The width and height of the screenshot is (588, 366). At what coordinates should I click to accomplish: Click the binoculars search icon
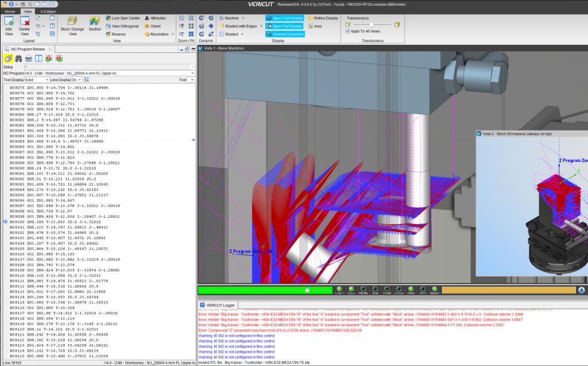(18, 59)
